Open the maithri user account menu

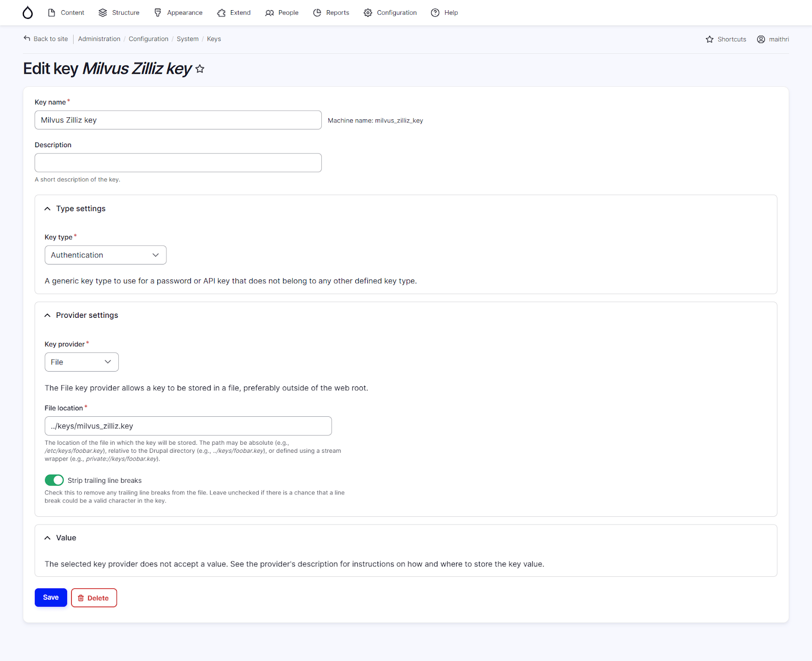point(773,39)
